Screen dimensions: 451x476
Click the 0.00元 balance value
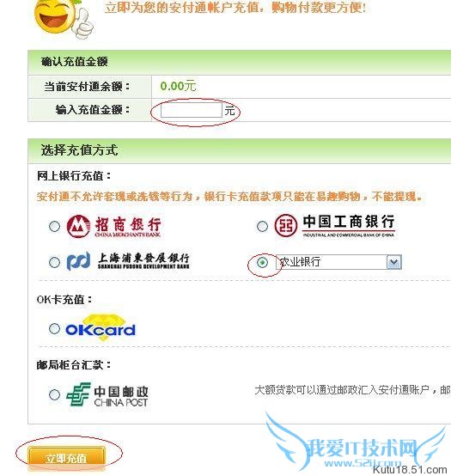(x=178, y=86)
